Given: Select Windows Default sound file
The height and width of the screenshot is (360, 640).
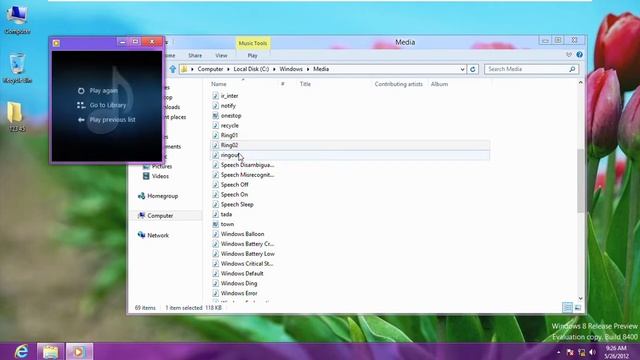Looking at the screenshot, I should coord(242,273).
